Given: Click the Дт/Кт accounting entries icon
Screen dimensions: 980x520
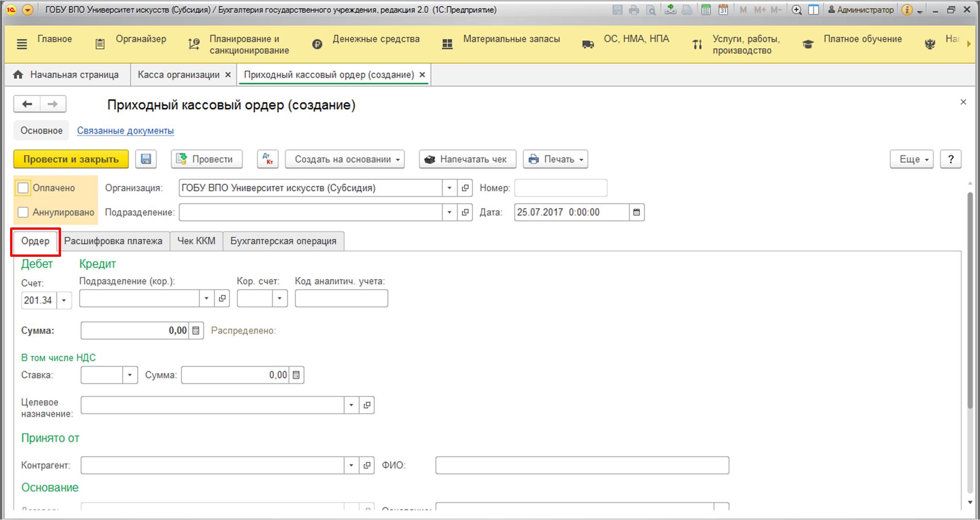Looking at the screenshot, I should [x=267, y=159].
